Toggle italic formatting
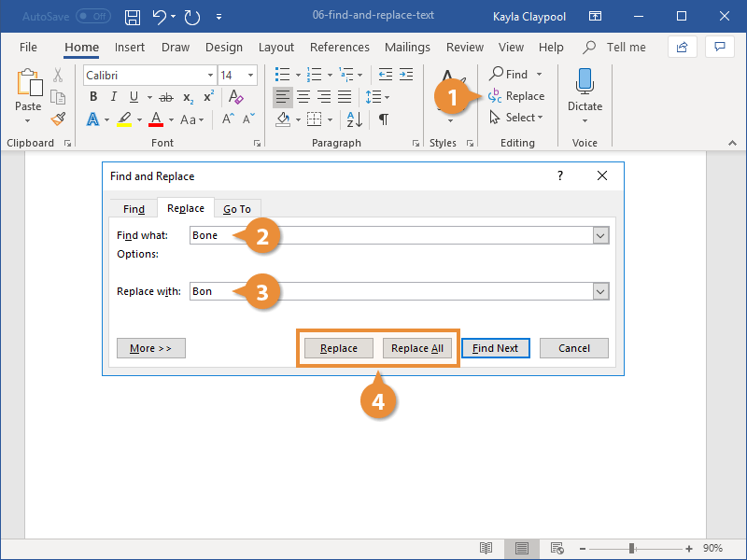The image size is (747, 560). pyautogui.click(x=113, y=96)
